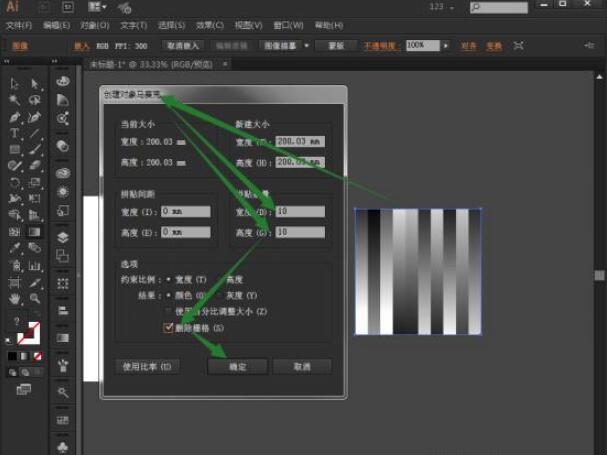Open the Color palette panel icon
Image resolution: width=607 pixels, height=455 pixels.
click(x=63, y=81)
